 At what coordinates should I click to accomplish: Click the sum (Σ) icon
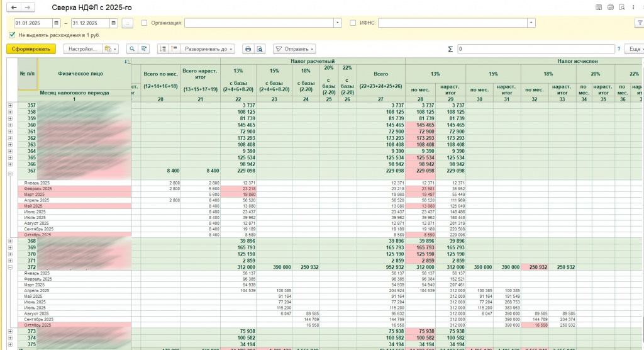450,48
